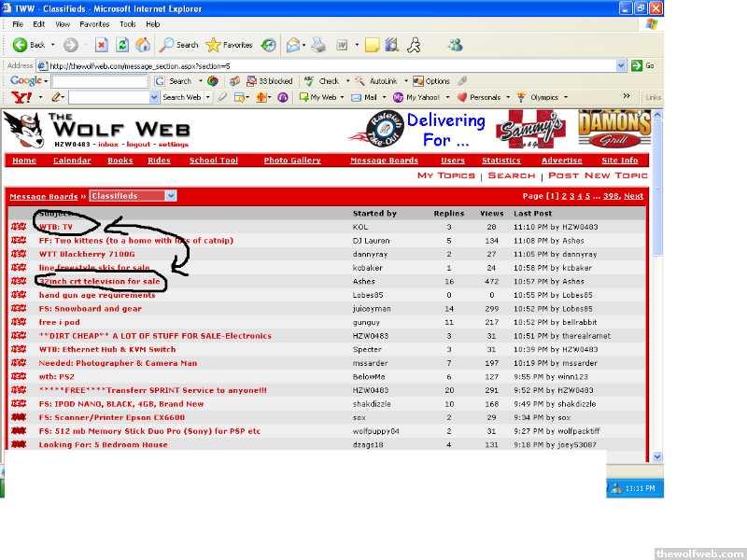
Task: Open the 'WTB: TV' thread
Action: (x=56, y=227)
